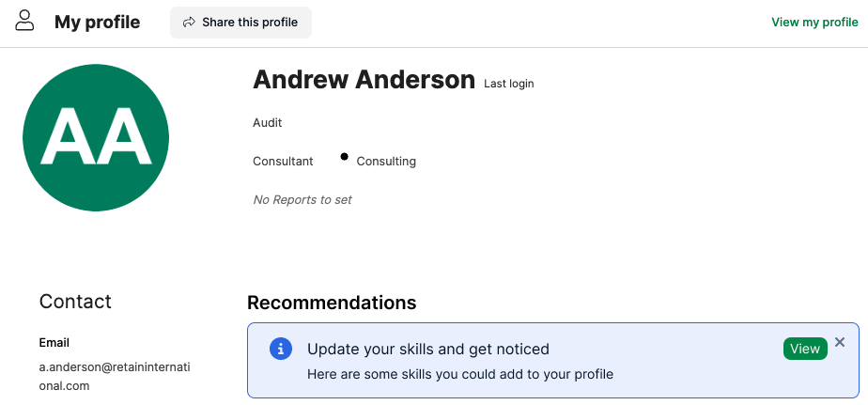Click the black dot separator before Consulting

point(345,157)
